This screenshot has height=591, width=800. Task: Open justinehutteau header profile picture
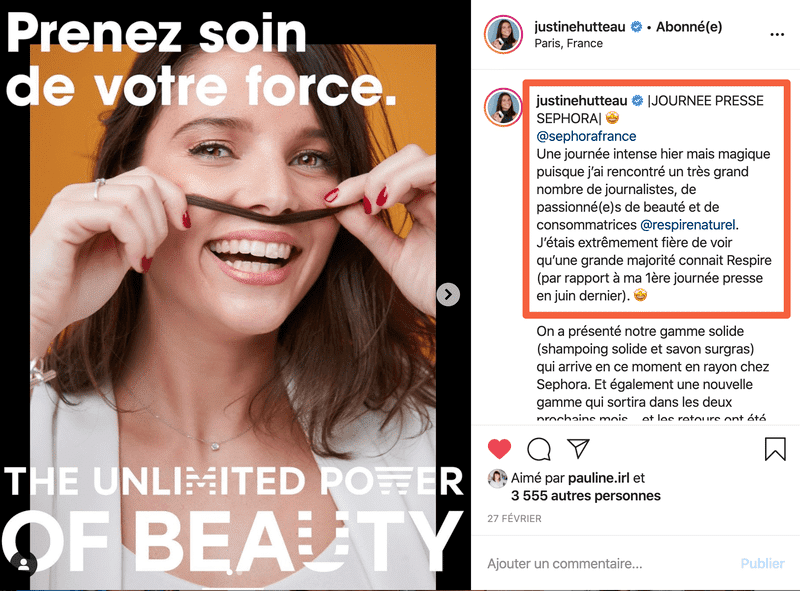[x=503, y=34]
